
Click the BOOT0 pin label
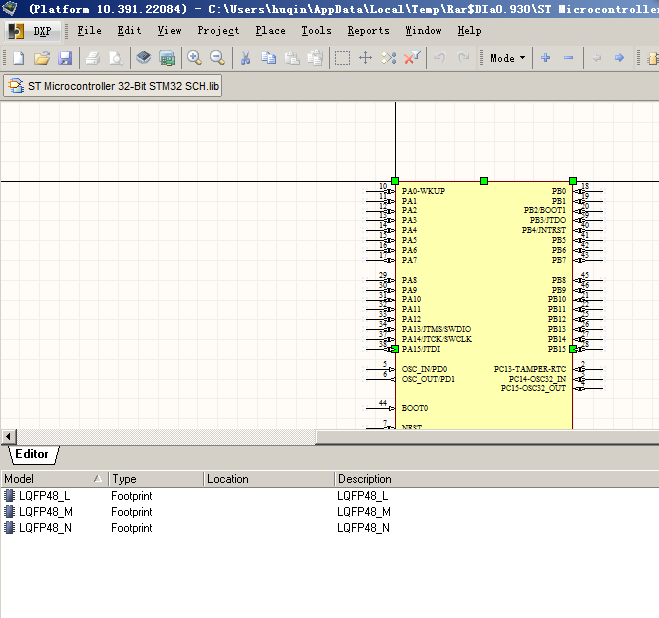tap(415, 408)
